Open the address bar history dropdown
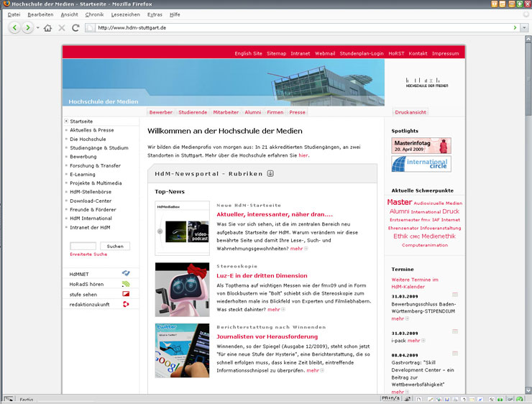532x404 pixels. click(x=525, y=28)
